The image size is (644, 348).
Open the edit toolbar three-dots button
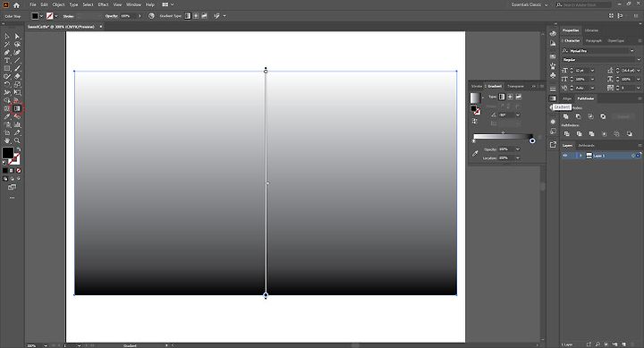12,198
